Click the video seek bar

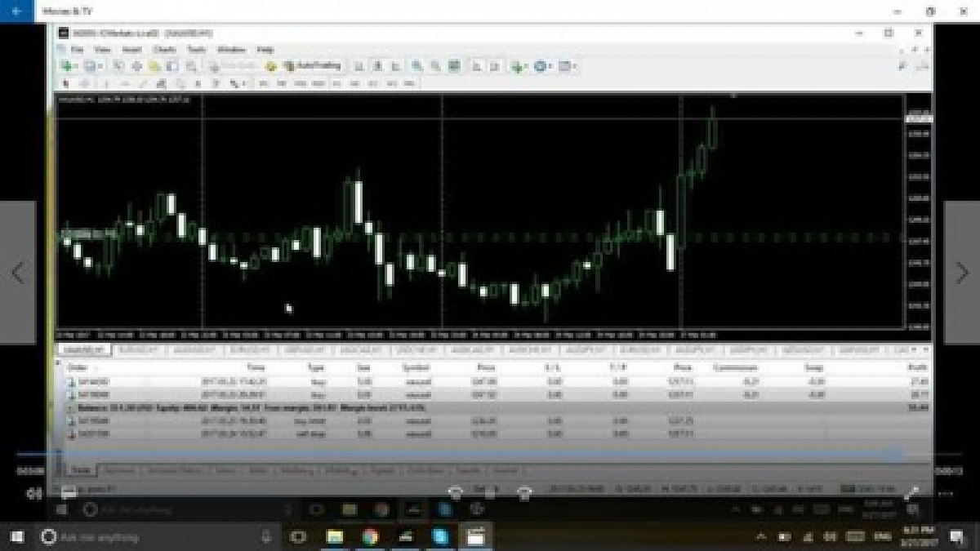click(x=490, y=453)
